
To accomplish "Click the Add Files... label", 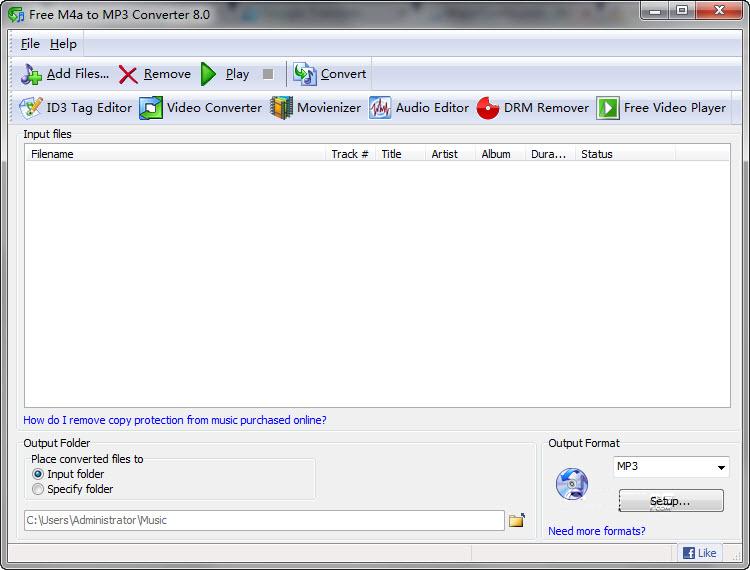I will tap(78, 74).
